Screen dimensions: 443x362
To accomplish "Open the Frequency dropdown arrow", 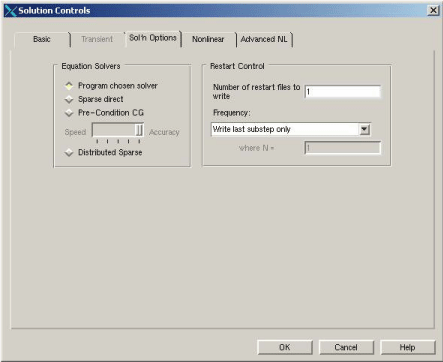I will click(x=365, y=129).
